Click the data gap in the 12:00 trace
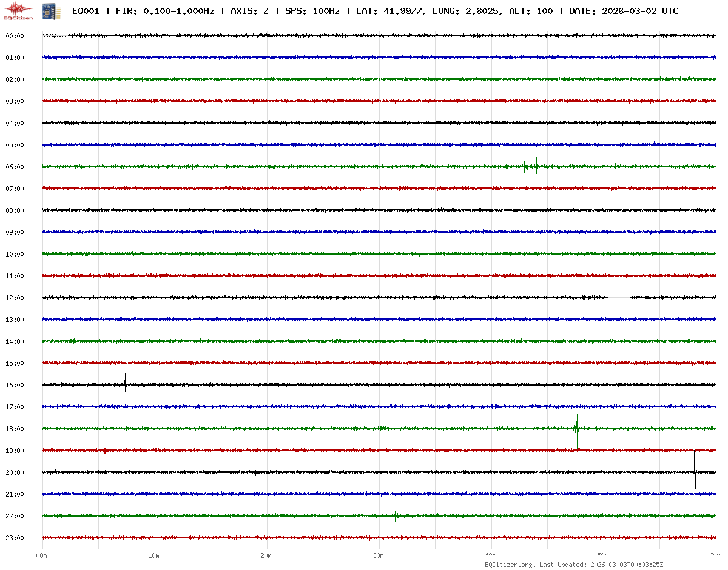 click(x=619, y=298)
